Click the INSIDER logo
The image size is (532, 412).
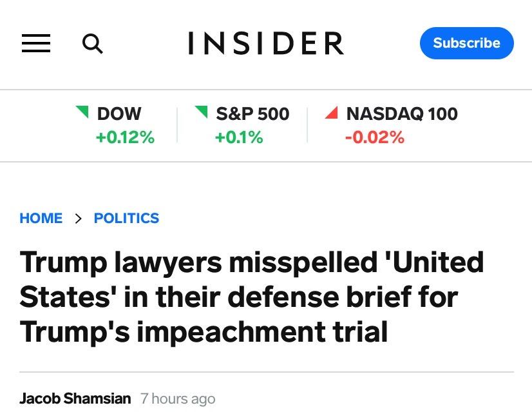(x=265, y=43)
